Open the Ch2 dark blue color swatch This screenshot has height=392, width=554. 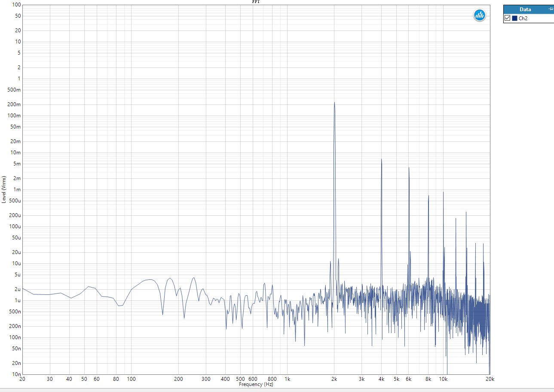514,18
